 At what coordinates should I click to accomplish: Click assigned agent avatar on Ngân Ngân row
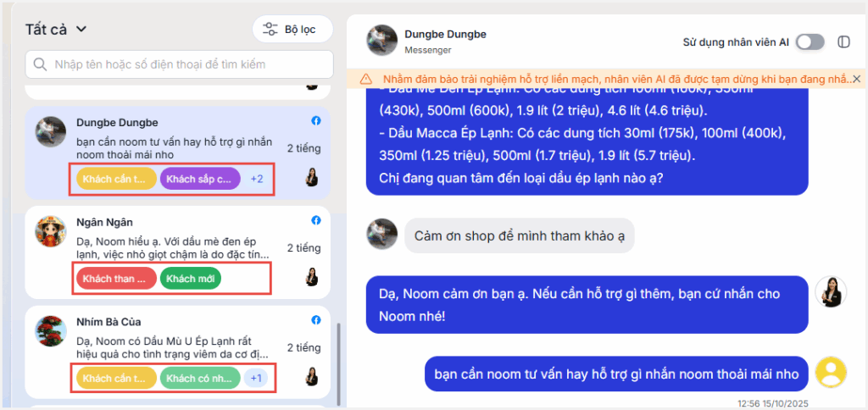(x=312, y=276)
